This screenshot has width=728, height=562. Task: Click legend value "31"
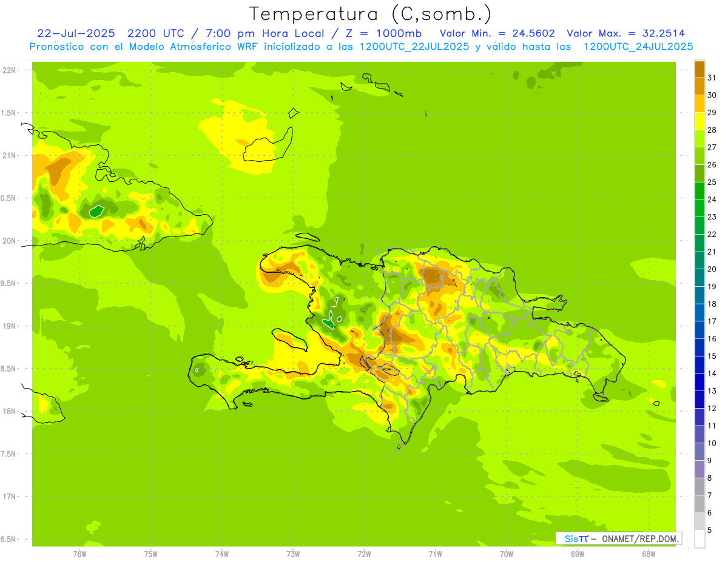[712, 78]
